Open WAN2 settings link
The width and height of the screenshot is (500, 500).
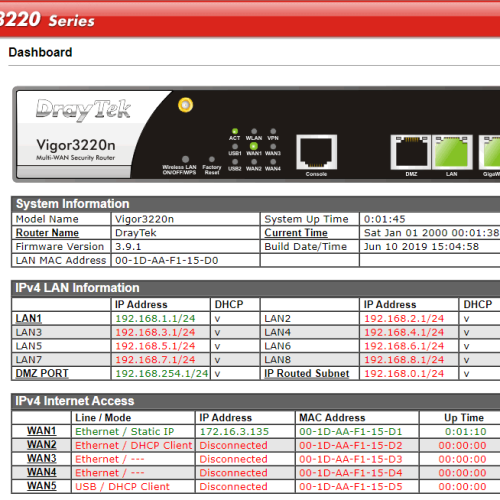(42, 445)
